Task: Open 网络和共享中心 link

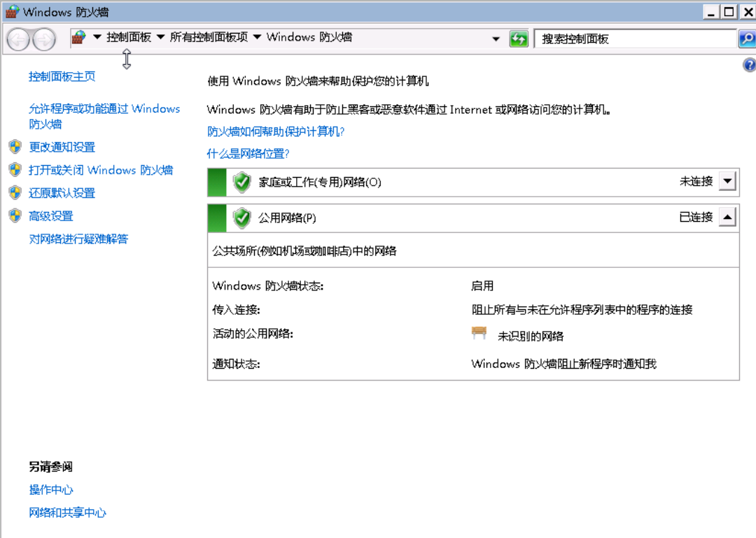Action: [67, 512]
